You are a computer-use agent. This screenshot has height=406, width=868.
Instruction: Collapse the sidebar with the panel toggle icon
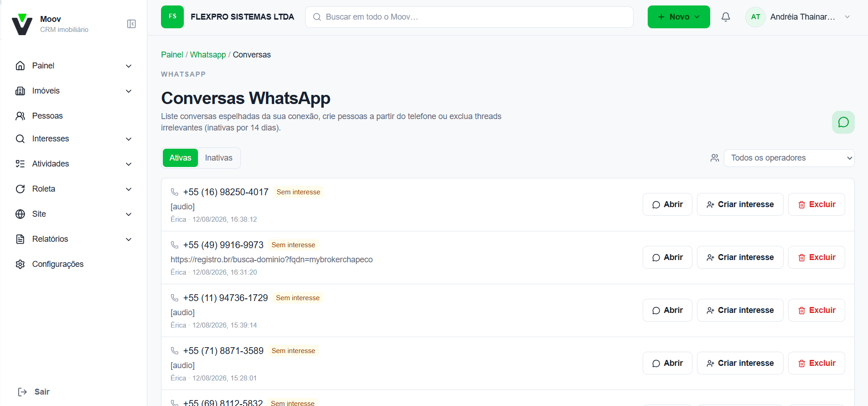[x=131, y=24]
